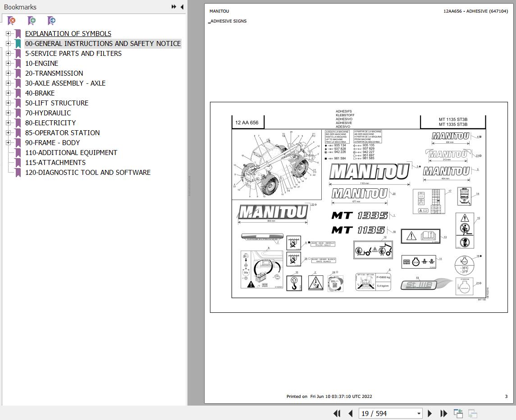Click the 12AA656 - ADHESIVE (647104) page header
516x420 pixels.
(475, 11)
